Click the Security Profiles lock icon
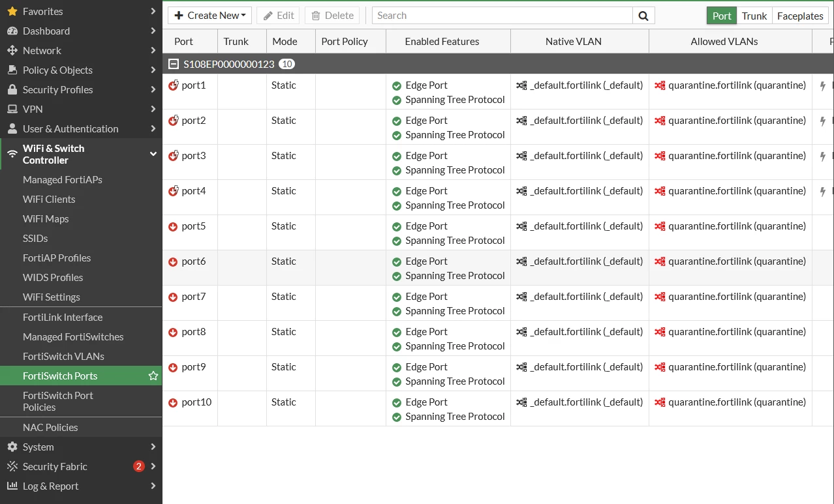834x504 pixels. click(x=12, y=89)
